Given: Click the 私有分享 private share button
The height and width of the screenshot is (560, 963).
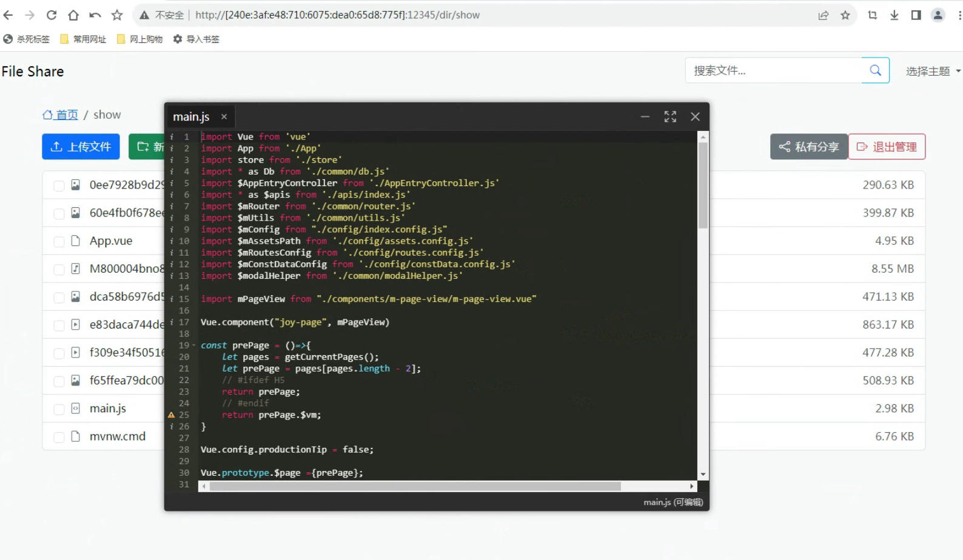Looking at the screenshot, I should (x=809, y=147).
